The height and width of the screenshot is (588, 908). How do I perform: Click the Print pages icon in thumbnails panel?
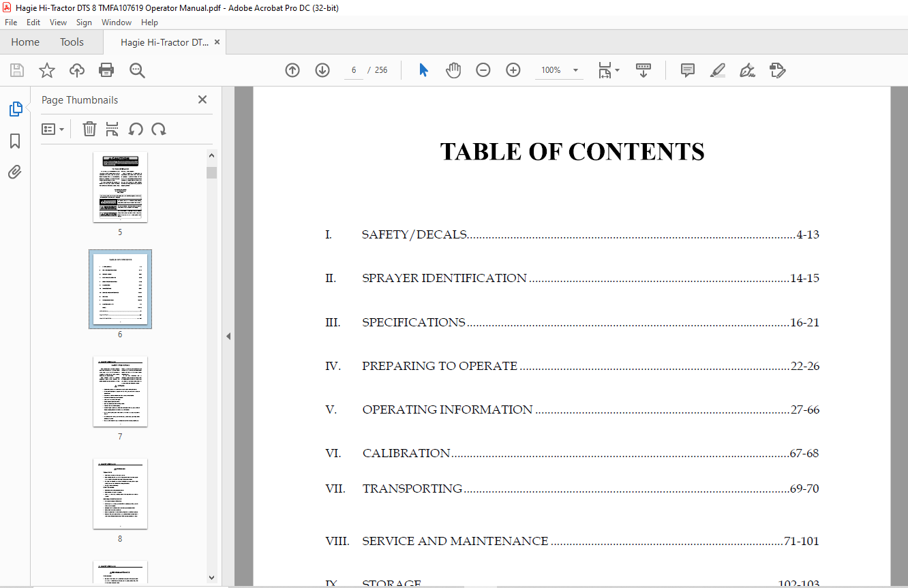pyautogui.click(x=112, y=129)
